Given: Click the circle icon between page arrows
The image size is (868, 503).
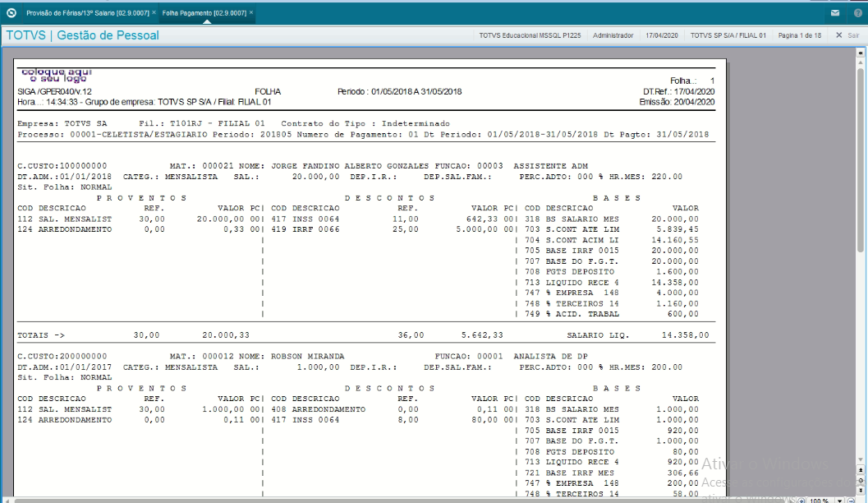Looking at the screenshot, I should point(861,480).
